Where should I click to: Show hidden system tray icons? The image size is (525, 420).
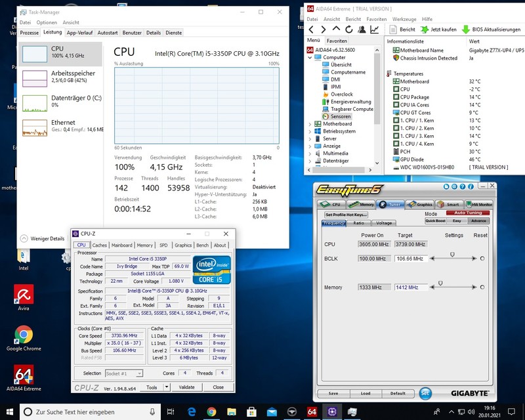click(x=451, y=412)
